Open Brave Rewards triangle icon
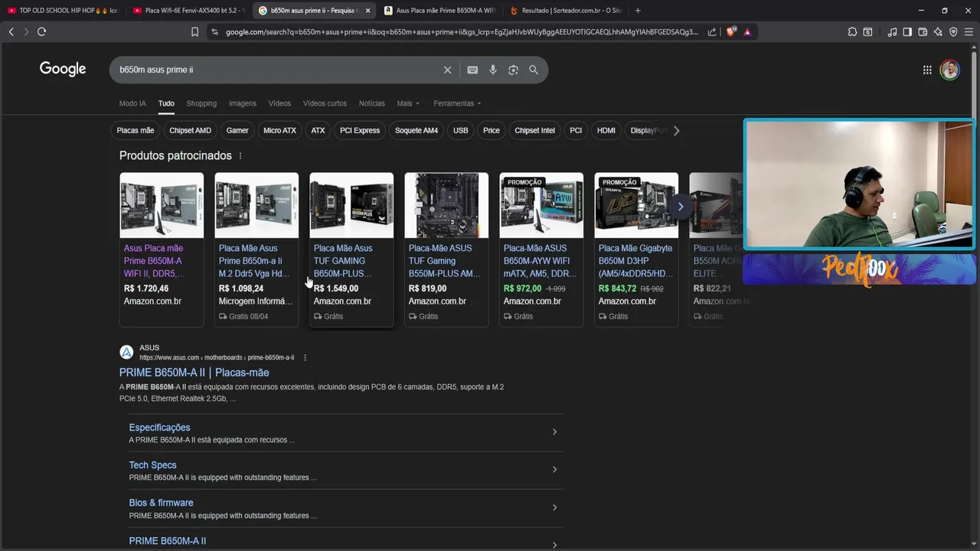 [747, 32]
